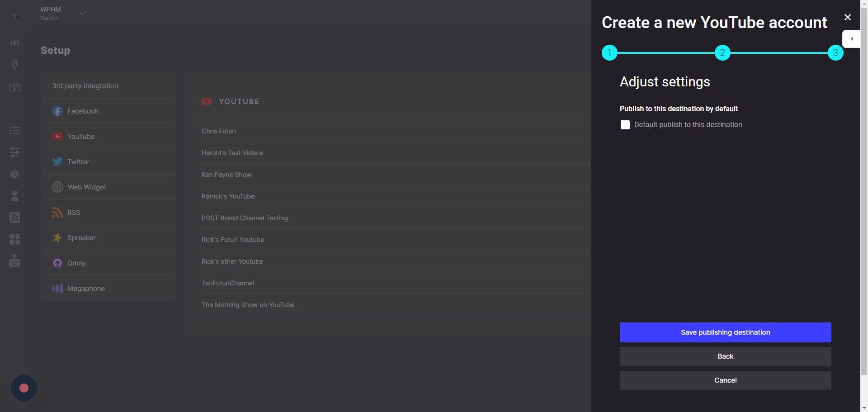Open the sliders settings icon in sidebar
Screen dimensions: 868x412
click(14, 152)
